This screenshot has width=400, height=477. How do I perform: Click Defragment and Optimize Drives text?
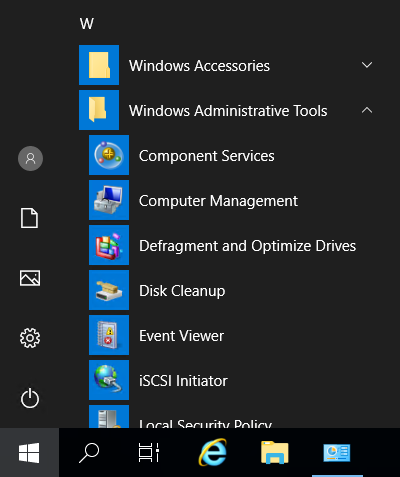pyautogui.click(x=247, y=246)
